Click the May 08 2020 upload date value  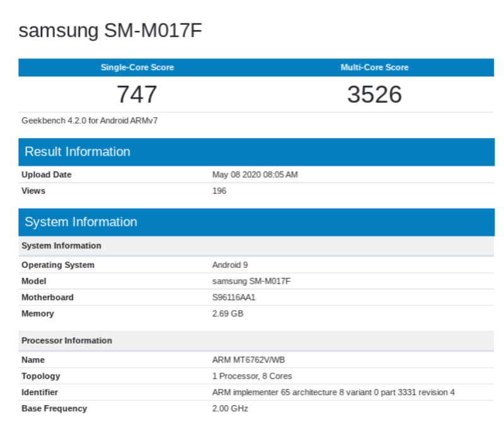click(x=255, y=175)
